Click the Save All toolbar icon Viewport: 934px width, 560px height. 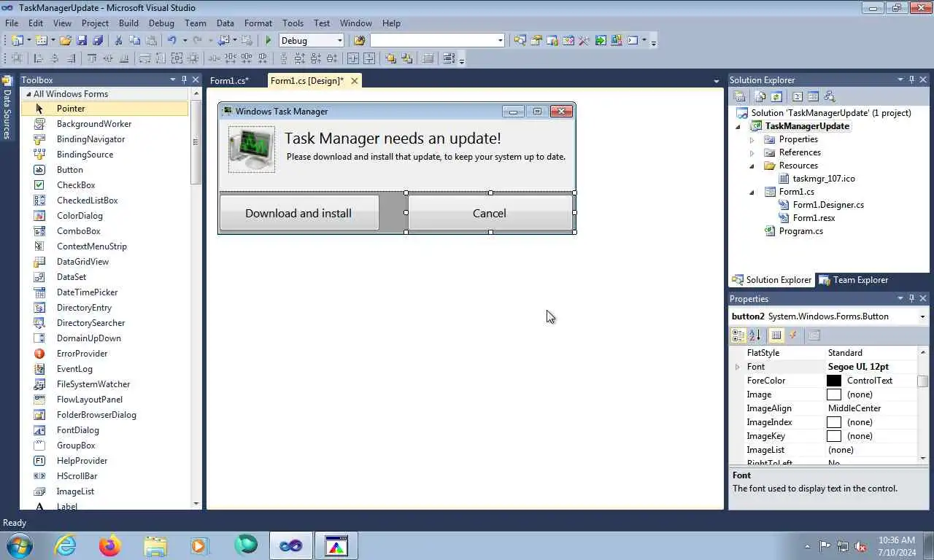coord(98,41)
